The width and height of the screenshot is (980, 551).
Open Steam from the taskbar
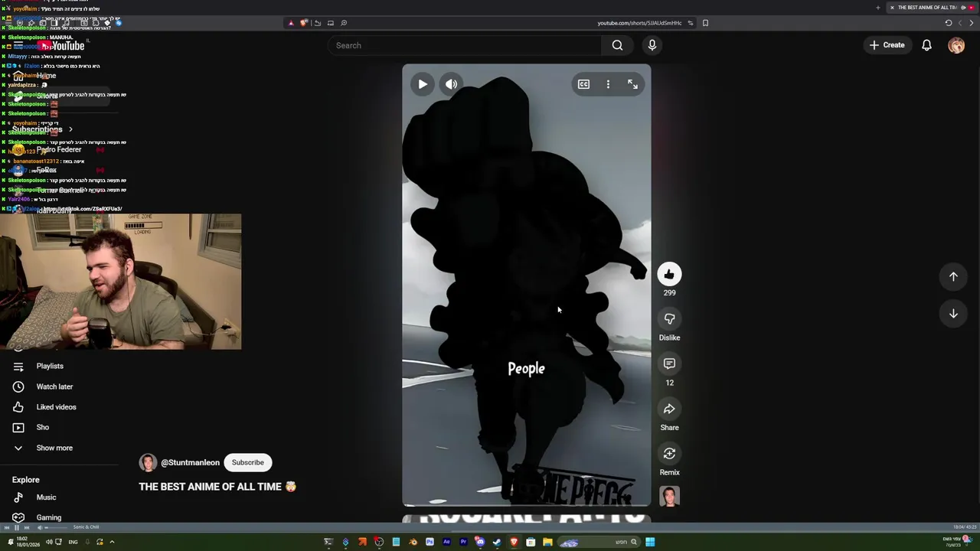tap(497, 542)
